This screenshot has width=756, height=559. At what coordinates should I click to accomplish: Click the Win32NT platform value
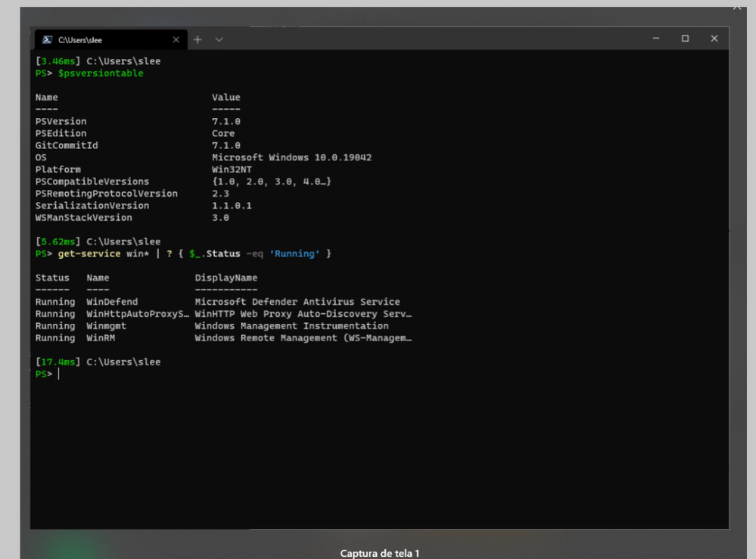(232, 169)
